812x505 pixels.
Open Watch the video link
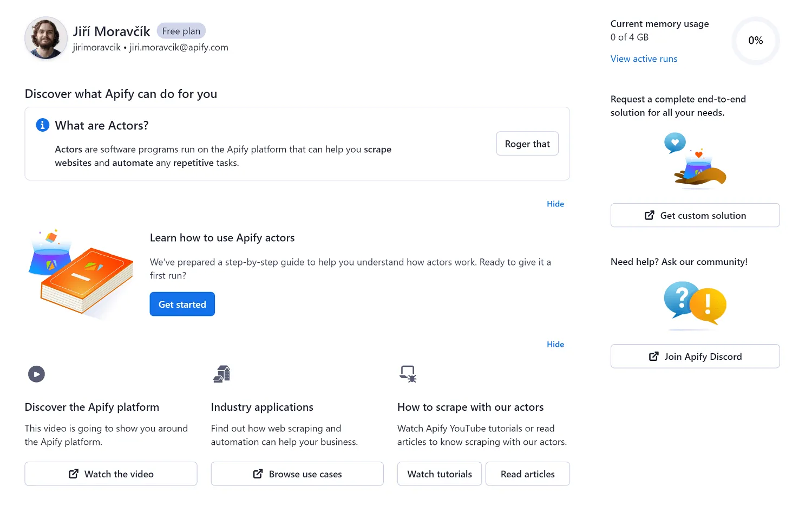click(111, 474)
